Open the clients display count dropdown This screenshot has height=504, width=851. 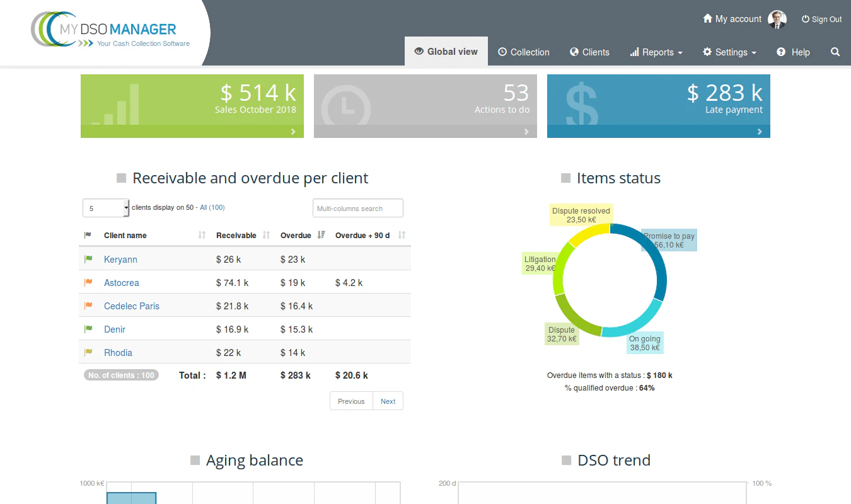(106, 208)
